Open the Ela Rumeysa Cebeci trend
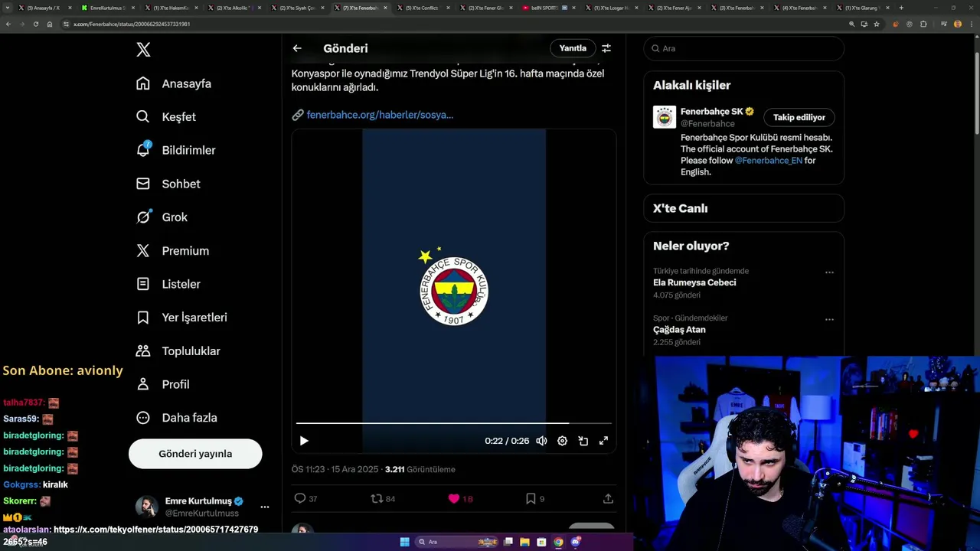 pos(694,282)
